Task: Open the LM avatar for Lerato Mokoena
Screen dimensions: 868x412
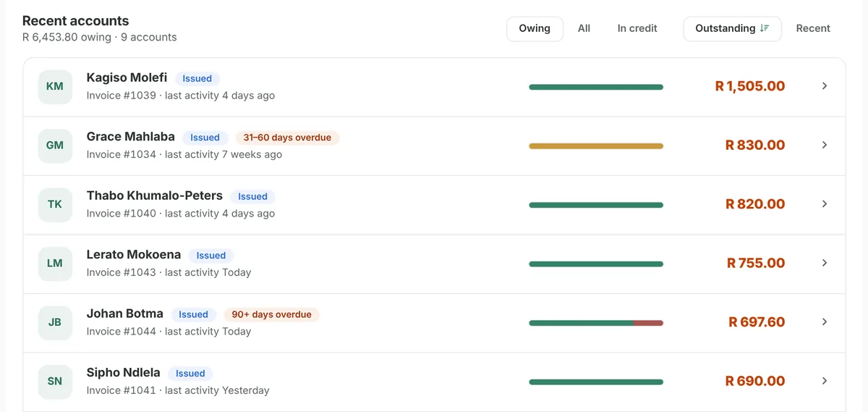Action: [x=55, y=263]
